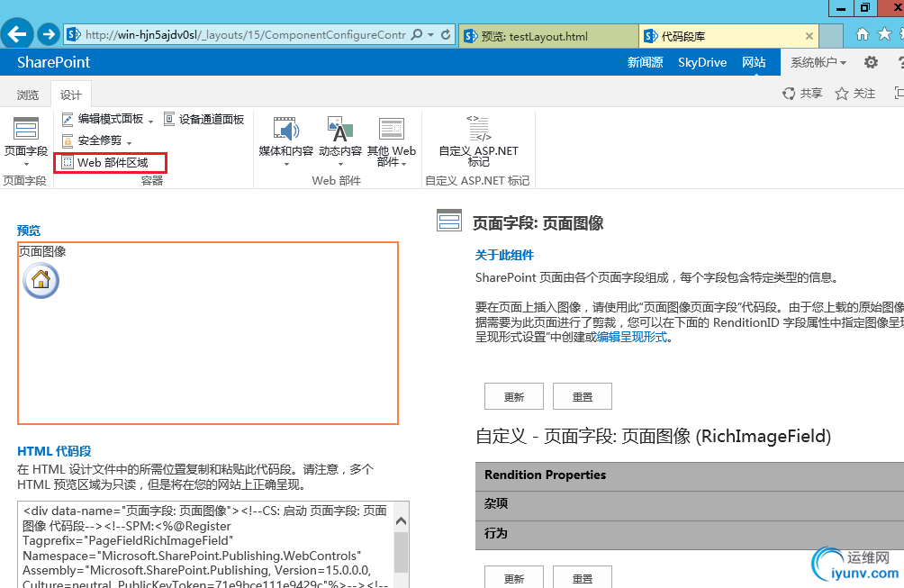Screen dimensions: 904x588
Task: Click the 其他 Web 部件 icon
Action: [392, 129]
